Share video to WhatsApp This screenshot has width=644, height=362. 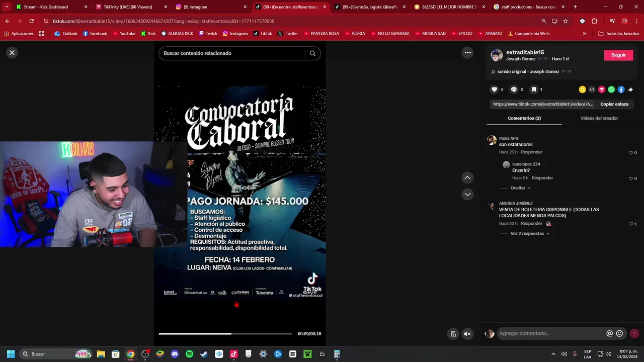point(611,89)
